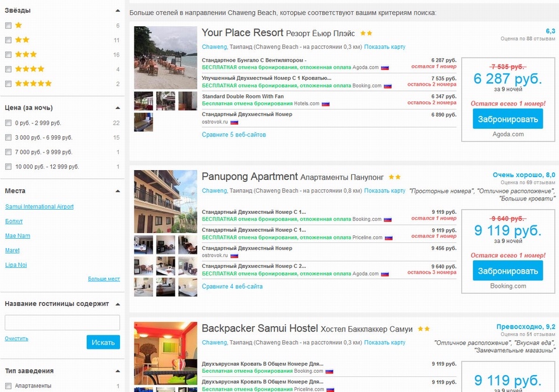Tick the five-star rating checkbox

click(8, 84)
